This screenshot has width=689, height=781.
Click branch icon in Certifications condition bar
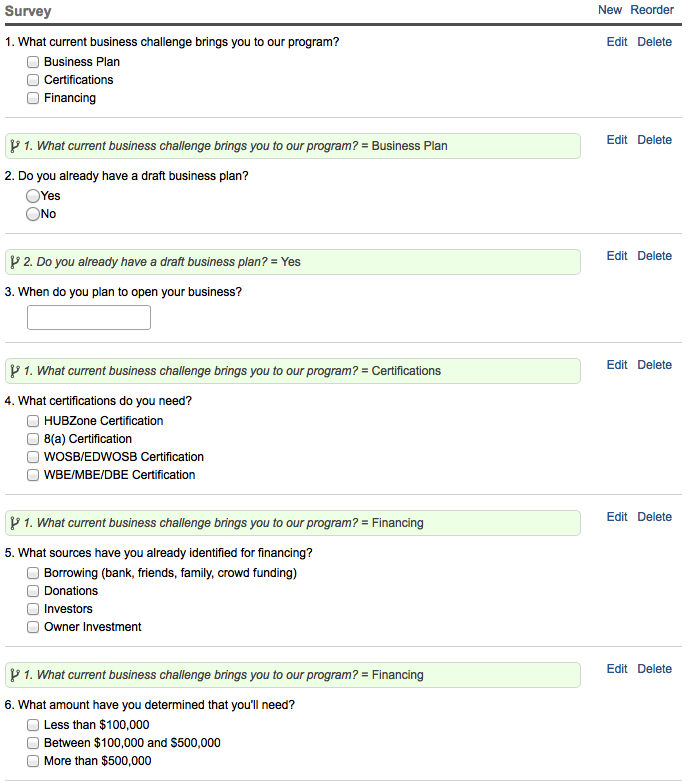(14, 371)
